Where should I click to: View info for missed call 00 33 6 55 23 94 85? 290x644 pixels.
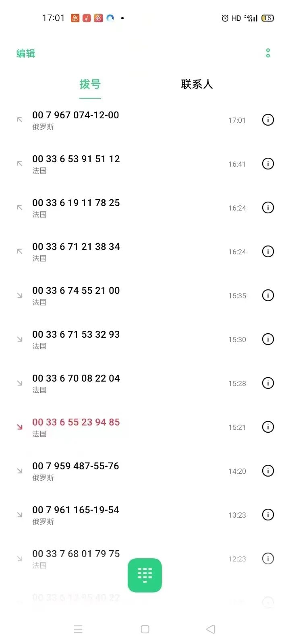click(x=268, y=427)
